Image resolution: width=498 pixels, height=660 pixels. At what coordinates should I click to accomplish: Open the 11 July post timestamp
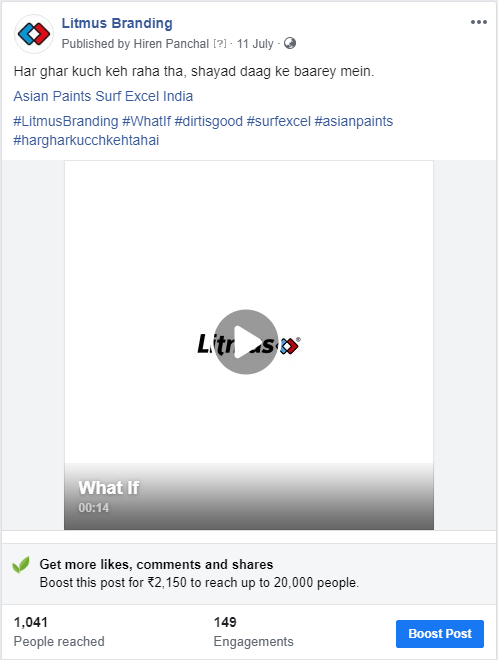(255, 43)
